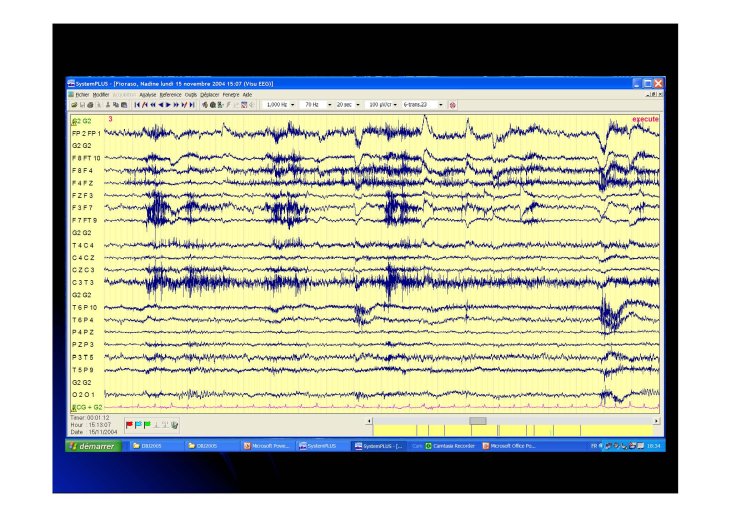This screenshot has height=517, width=731.
Task: Click the red flag marker icon
Action: pyautogui.click(x=130, y=424)
